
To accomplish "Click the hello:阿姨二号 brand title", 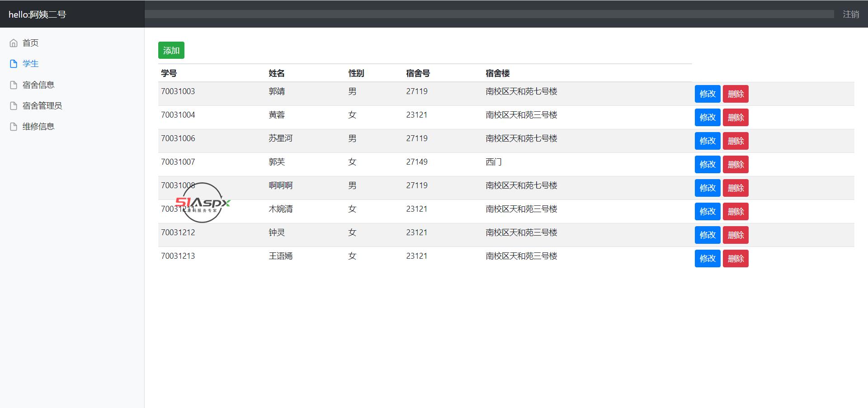I will tap(37, 14).
